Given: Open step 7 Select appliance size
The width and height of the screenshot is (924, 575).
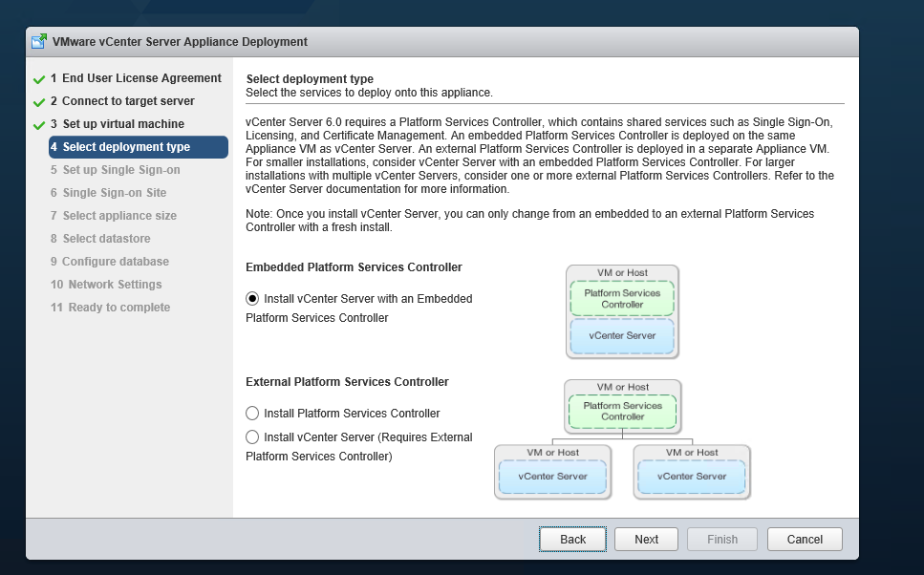Looking at the screenshot, I should point(113,216).
